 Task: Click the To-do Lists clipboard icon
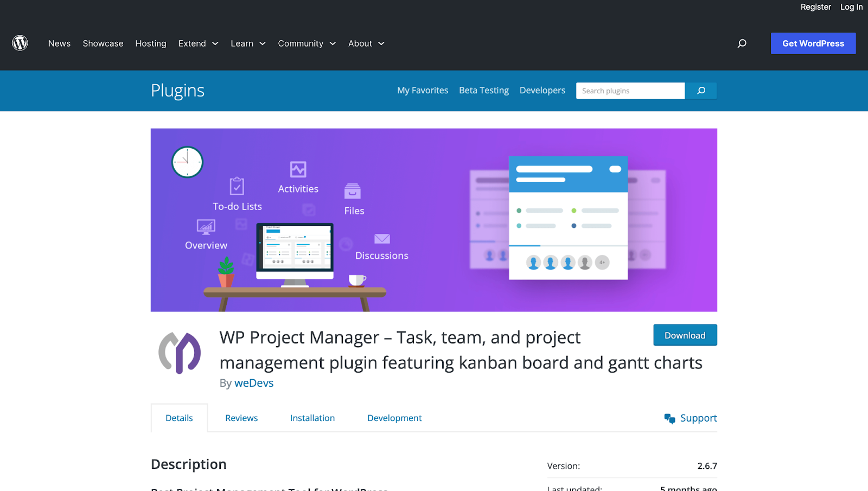(237, 186)
